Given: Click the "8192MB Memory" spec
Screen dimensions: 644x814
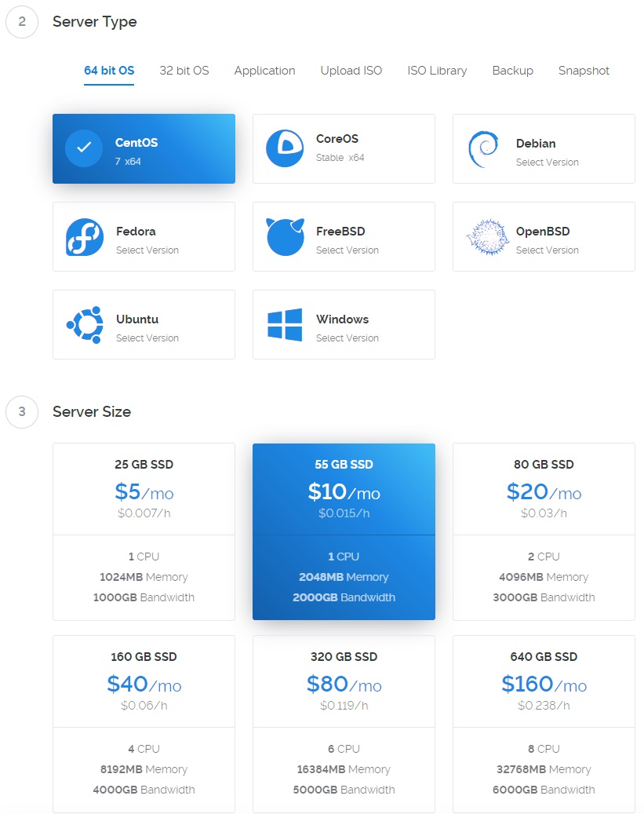Looking at the screenshot, I should pyautogui.click(x=144, y=769).
